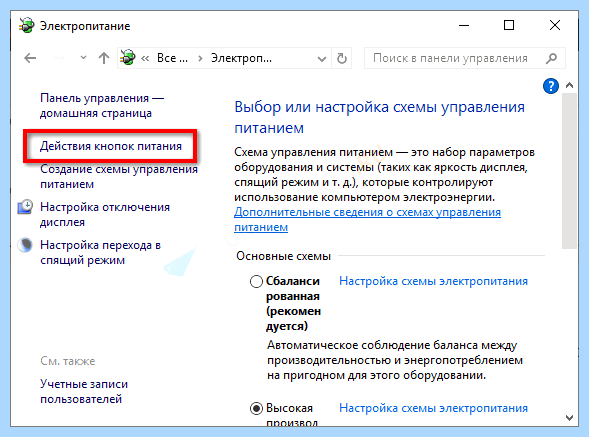The height and width of the screenshot is (437, 589).
Task: Click the 'См. также' heading text
Action: 68,361
